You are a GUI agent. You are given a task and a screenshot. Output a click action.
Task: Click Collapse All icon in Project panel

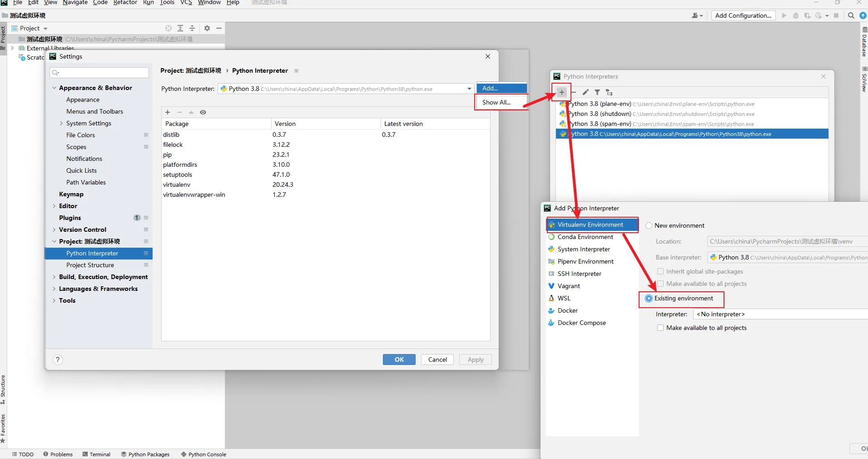pyautogui.click(x=192, y=28)
